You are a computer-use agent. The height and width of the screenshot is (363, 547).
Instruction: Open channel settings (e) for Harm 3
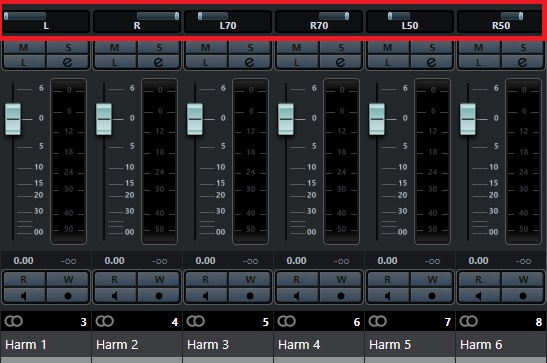tap(249, 62)
